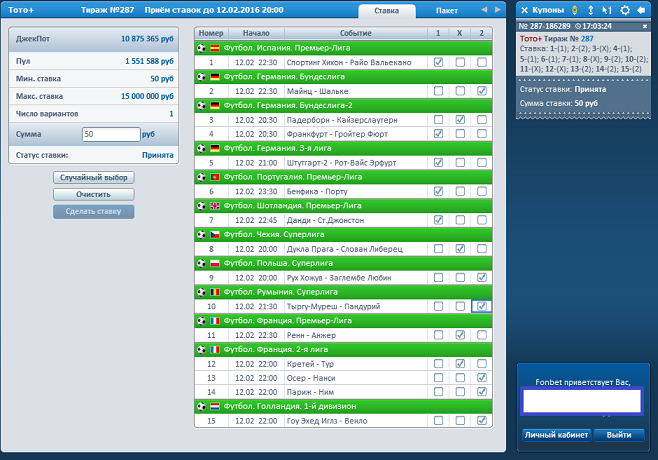Click the Scotland flag icon for Шотландия Премьер-Лига

[x=215, y=206]
